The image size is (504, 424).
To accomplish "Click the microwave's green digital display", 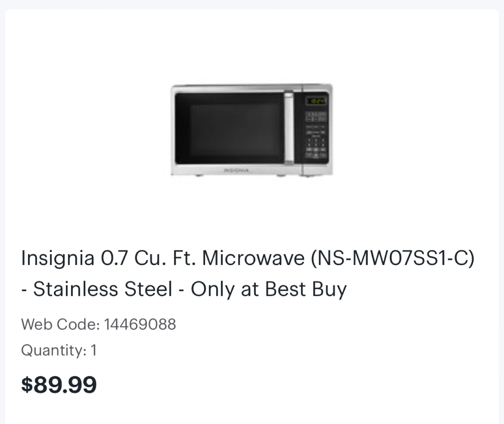I will point(316,101).
